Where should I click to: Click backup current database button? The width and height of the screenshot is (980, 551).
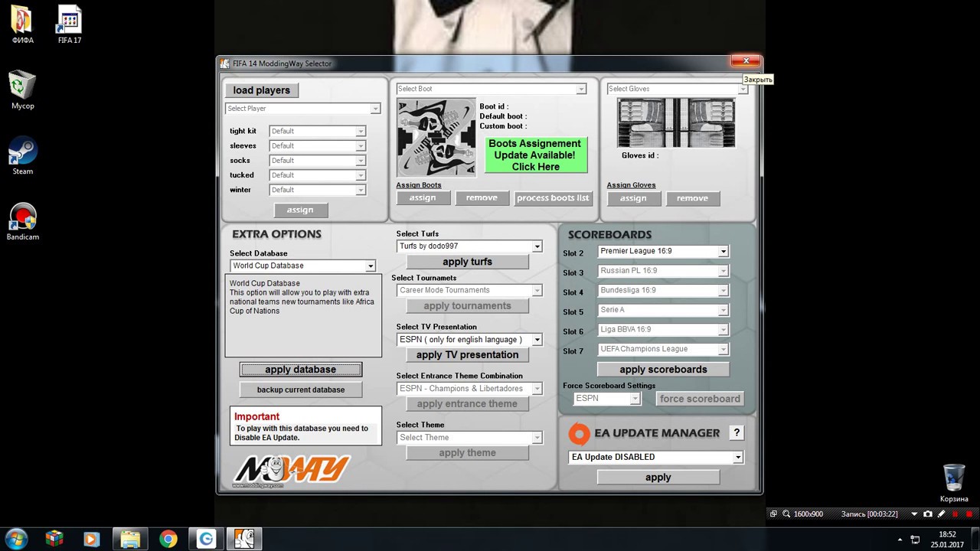pyautogui.click(x=300, y=390)
